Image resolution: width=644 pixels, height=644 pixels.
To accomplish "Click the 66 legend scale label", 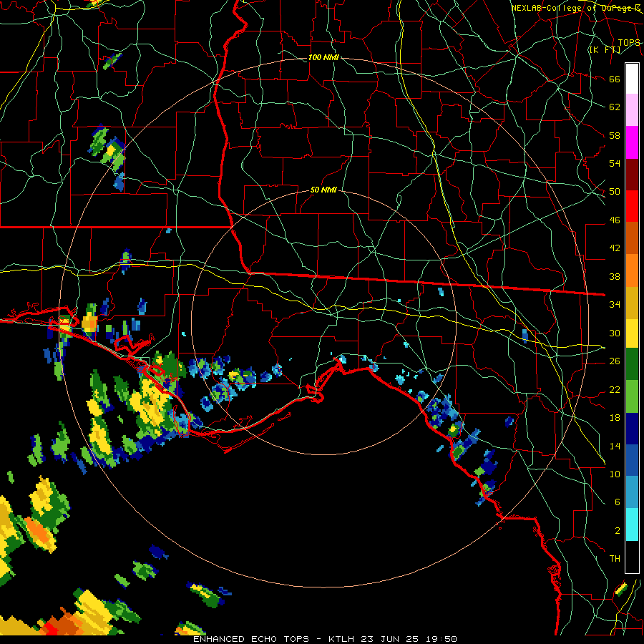I will pos(615,79).
